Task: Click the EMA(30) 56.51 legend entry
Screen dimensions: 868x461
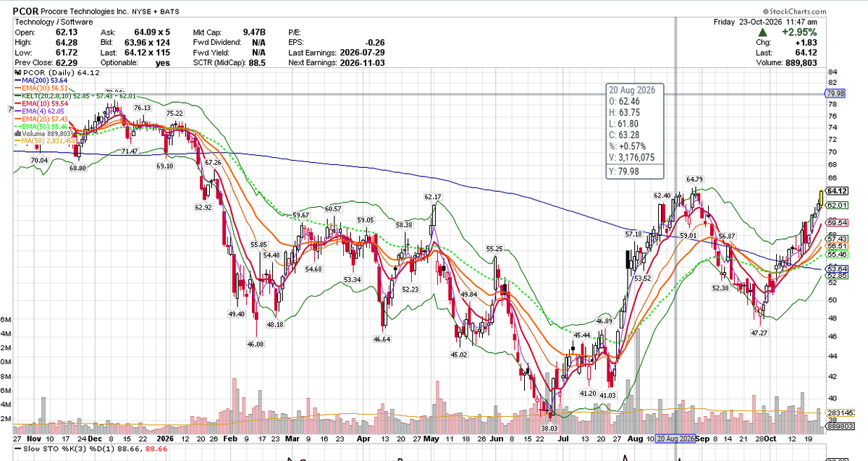Action: 41,88
